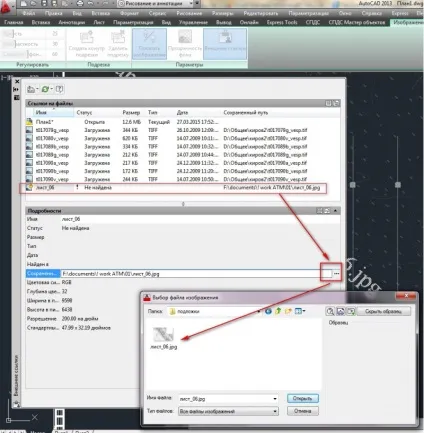This screenshot has height=433, width=424.
Task: Click the browse button (…) beside the saved path
Action: coord(336,274)
